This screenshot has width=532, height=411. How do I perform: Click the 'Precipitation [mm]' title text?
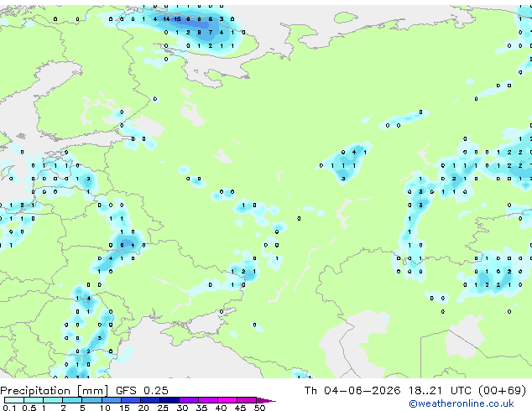coord(55,391)
